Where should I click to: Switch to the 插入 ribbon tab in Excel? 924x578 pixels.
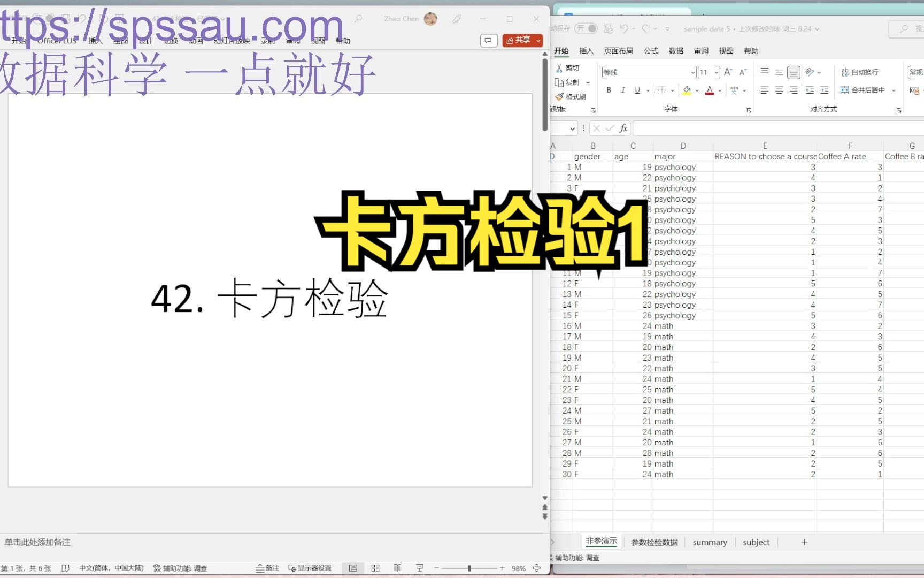pyautogui.click(x=587, y=51)
